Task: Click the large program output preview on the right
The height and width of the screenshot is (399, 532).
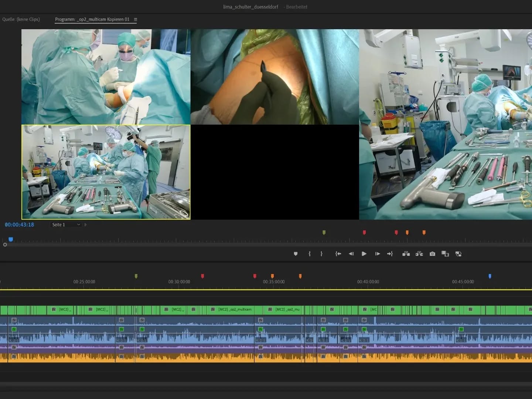Action: click(x=446, y=124)
